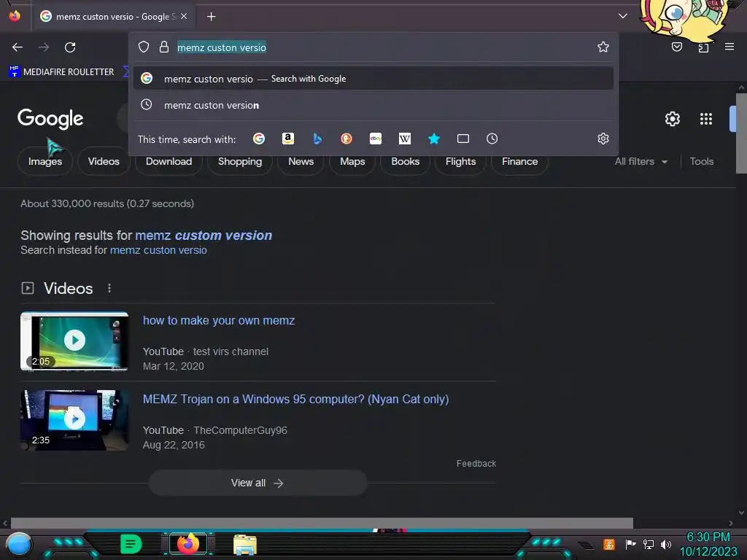
Task: Click the View all videos button
Action: [258, 483]
